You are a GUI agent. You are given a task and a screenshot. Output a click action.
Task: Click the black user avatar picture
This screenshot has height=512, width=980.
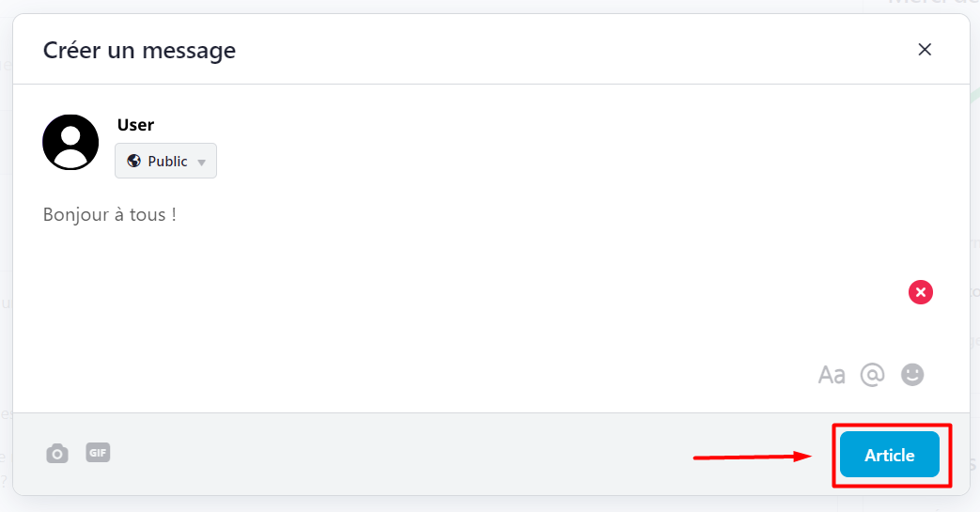coord(70,142)
